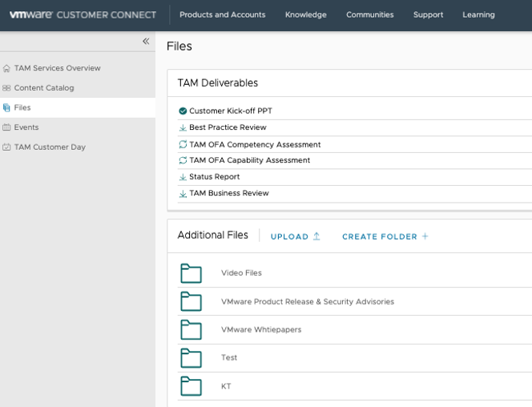Click the download icon beside Best Practice Review
The width and height of the screenshot is (532, 407).
point(183,127)
